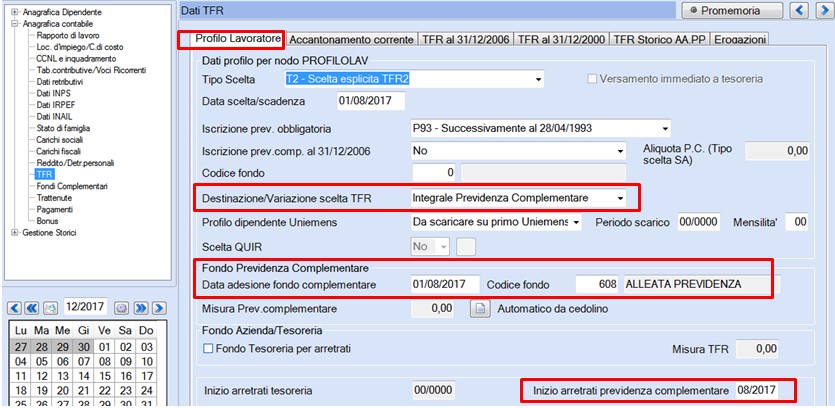The image size is (835, 408).
Task: Click the Codice fondo field showing 0
Action: (x=435, y=173)
